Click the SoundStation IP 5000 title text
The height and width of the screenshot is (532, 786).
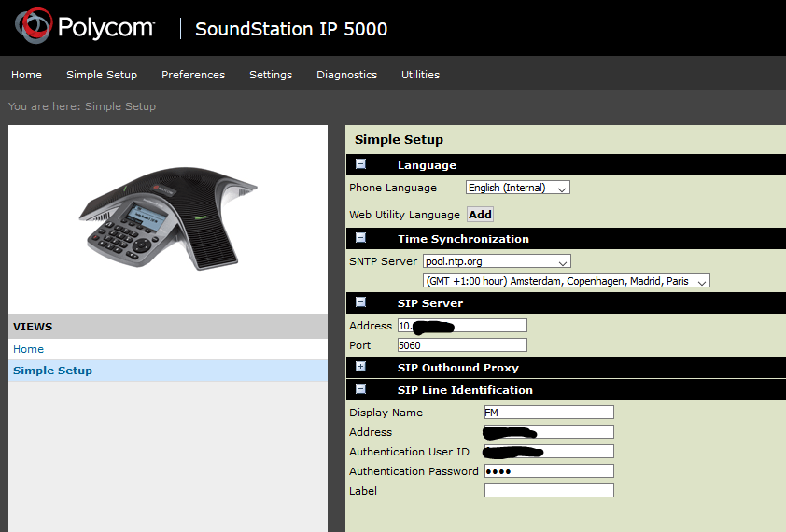(291, 29)
